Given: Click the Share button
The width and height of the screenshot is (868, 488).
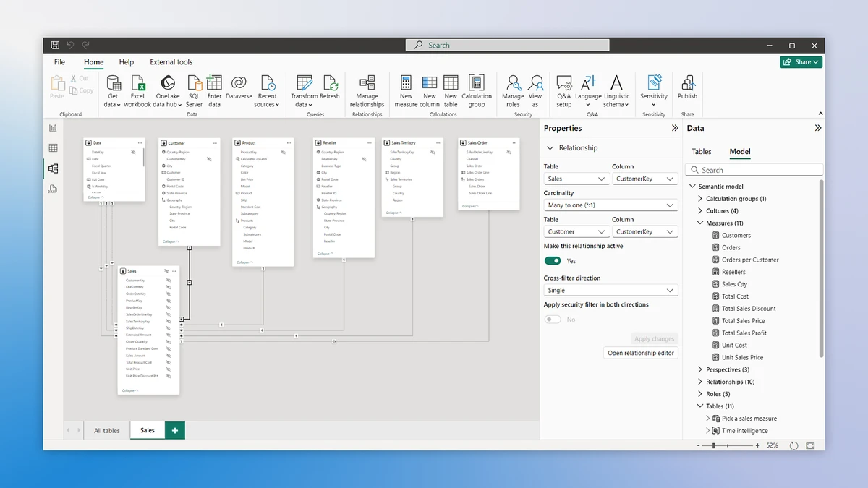Looking at the screenshot, I should click(x=801, y=62).
